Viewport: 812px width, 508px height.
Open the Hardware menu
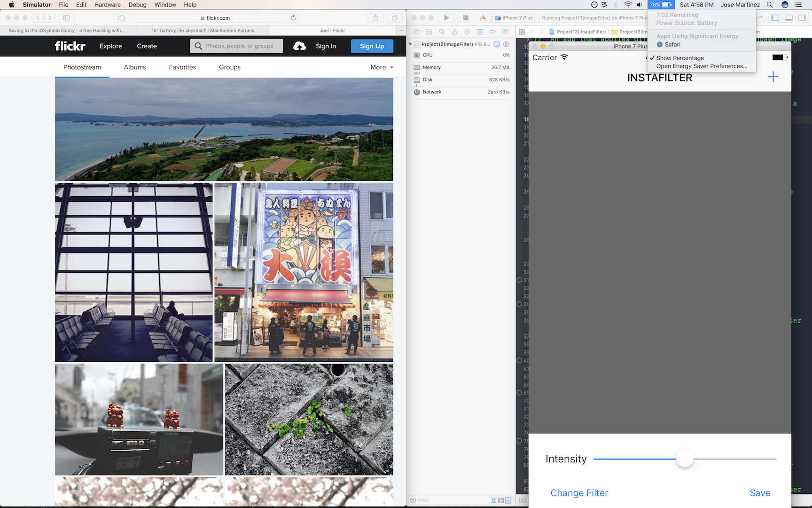[107, 5]
